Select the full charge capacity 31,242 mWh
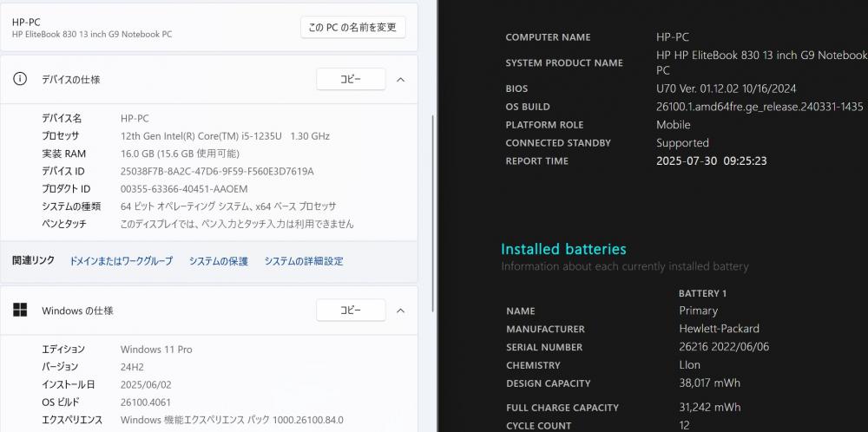This screenshot has width=868, height=432. point(710,407)
